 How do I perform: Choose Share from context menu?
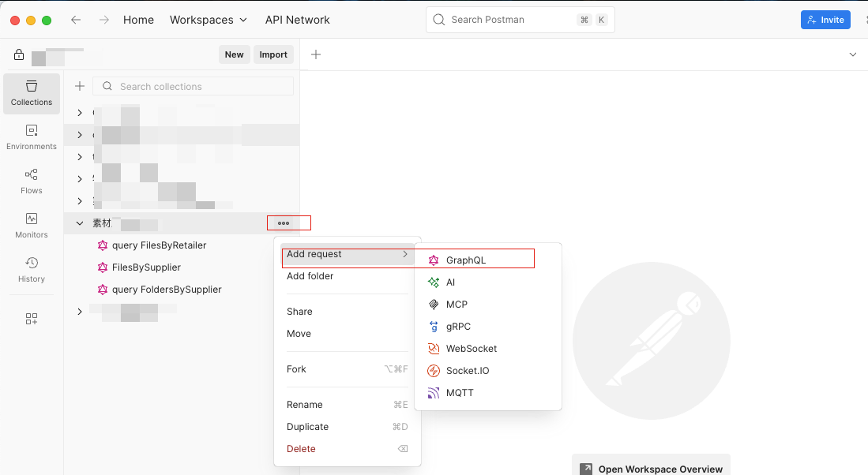347,312
